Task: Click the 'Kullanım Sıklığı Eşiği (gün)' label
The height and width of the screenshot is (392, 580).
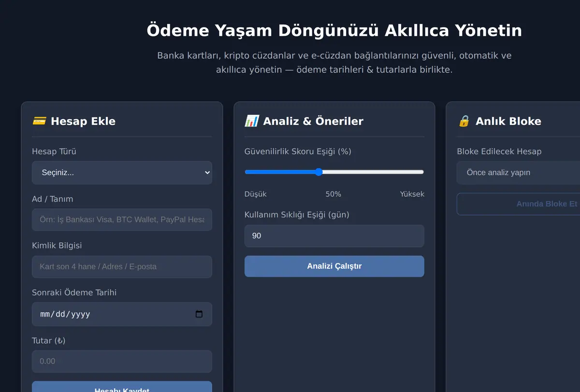Action: [297, 215]
